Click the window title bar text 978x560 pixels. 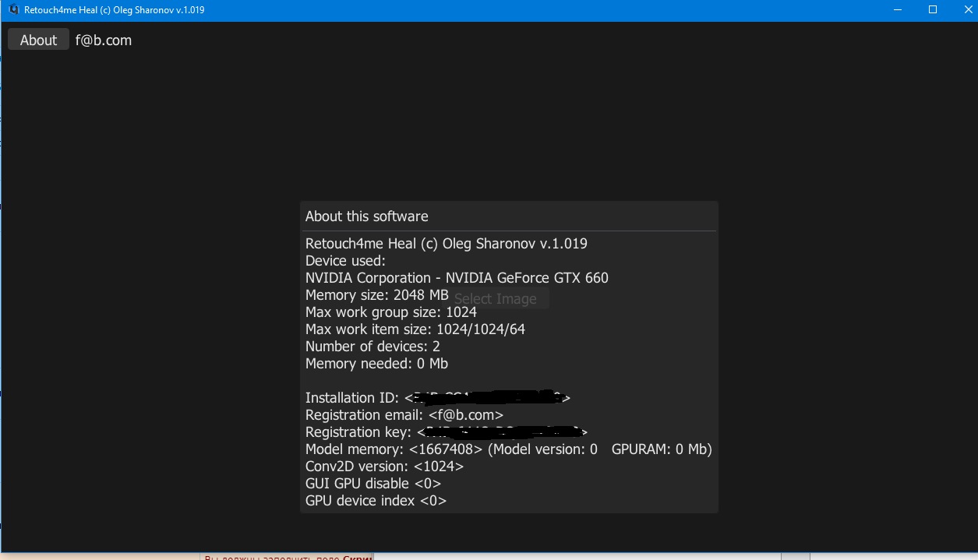click(115, 10)
